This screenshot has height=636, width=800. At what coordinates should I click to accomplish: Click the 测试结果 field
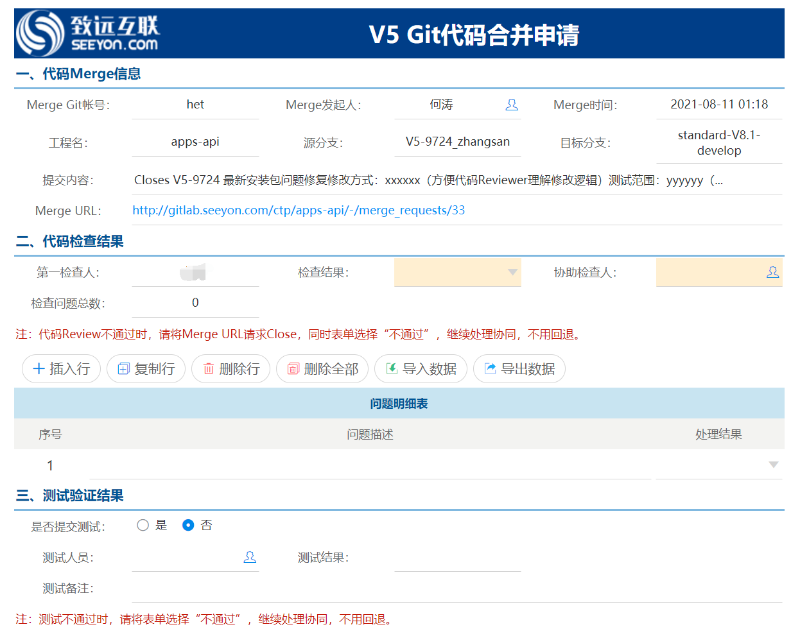tap(457, 558)
